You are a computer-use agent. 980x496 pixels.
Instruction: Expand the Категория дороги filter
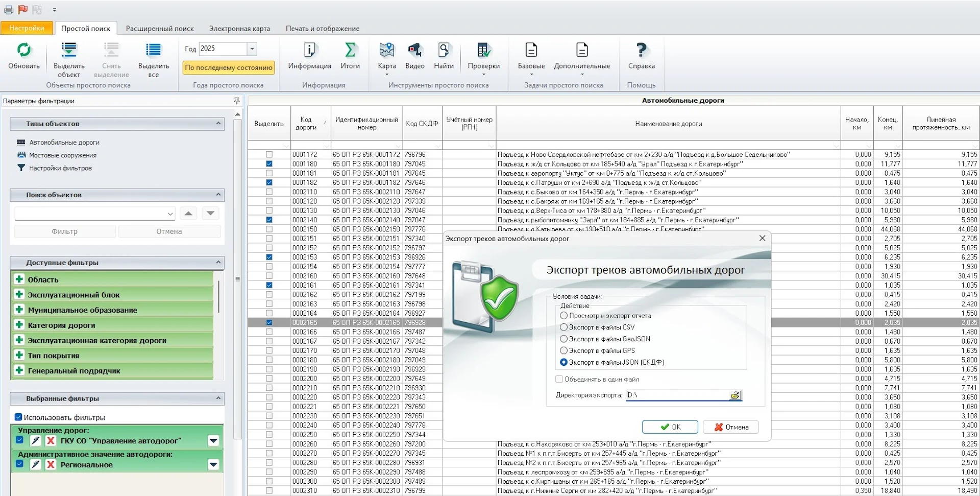coord(19,325)
